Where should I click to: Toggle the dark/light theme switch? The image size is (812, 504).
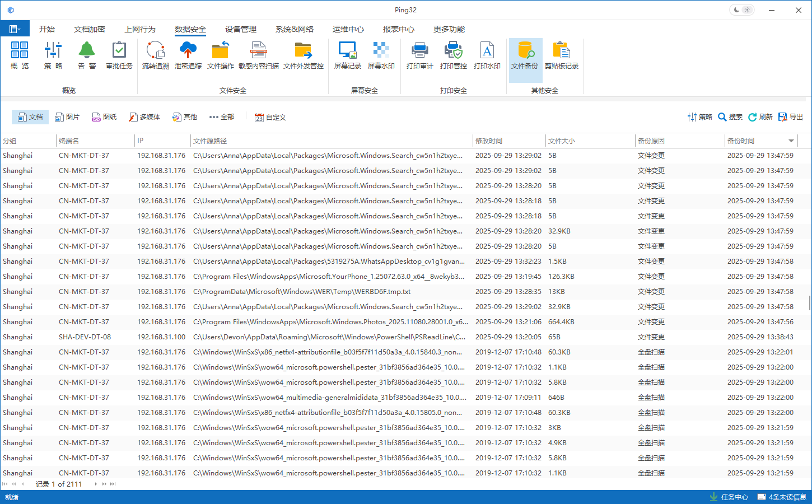coord(742,10)
